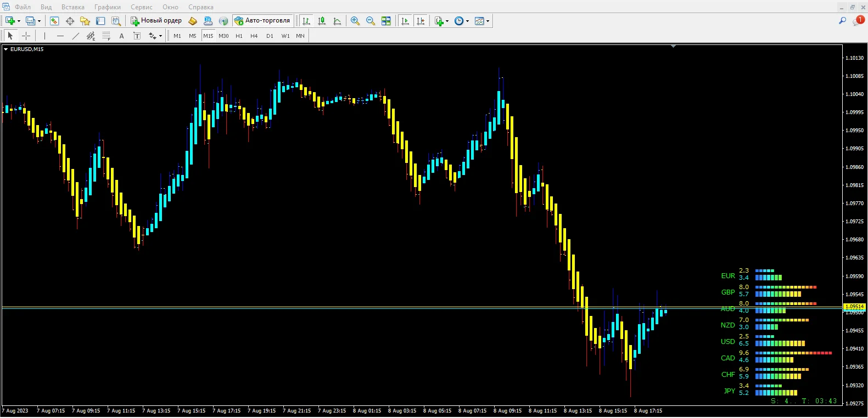Select the Text Label tool

point(137,36)
